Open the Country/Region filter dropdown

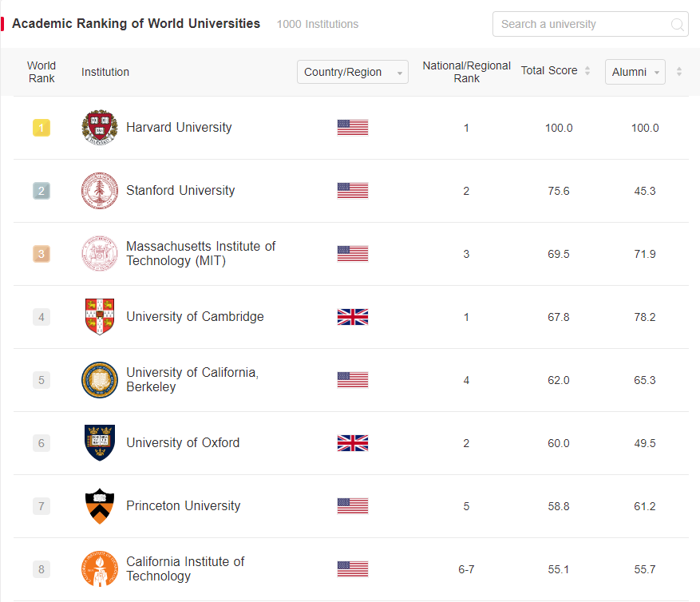353,72
